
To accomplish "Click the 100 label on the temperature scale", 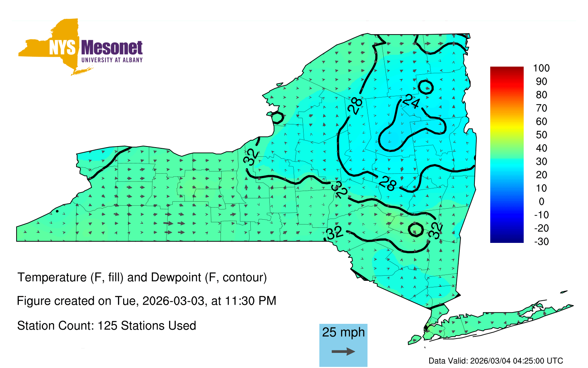I will pyautogui.click(x=541, y=68).
